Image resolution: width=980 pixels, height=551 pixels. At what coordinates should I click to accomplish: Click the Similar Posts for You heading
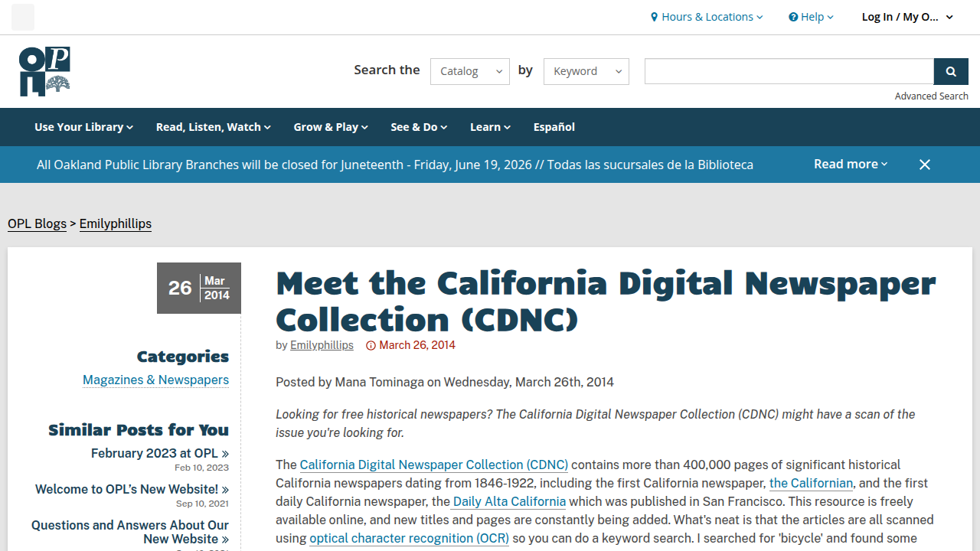(139, 429)
